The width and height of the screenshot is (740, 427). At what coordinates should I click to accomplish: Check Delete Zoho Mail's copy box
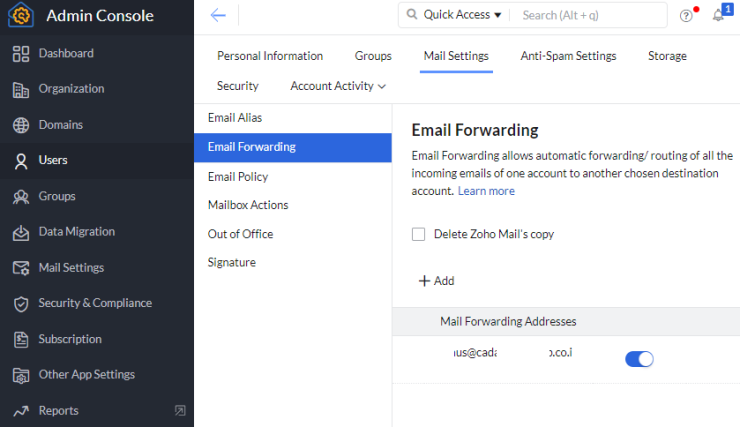pos(418,234)
